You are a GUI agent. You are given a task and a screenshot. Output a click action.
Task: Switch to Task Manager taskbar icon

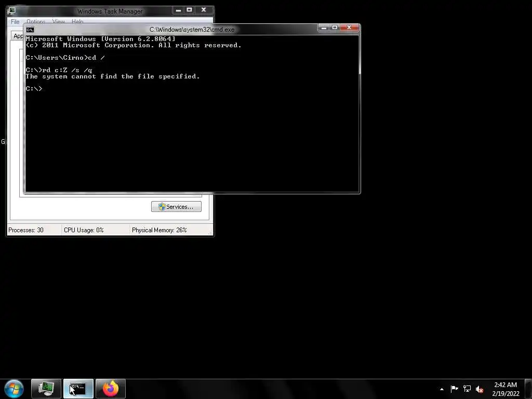tap(46, 389)
